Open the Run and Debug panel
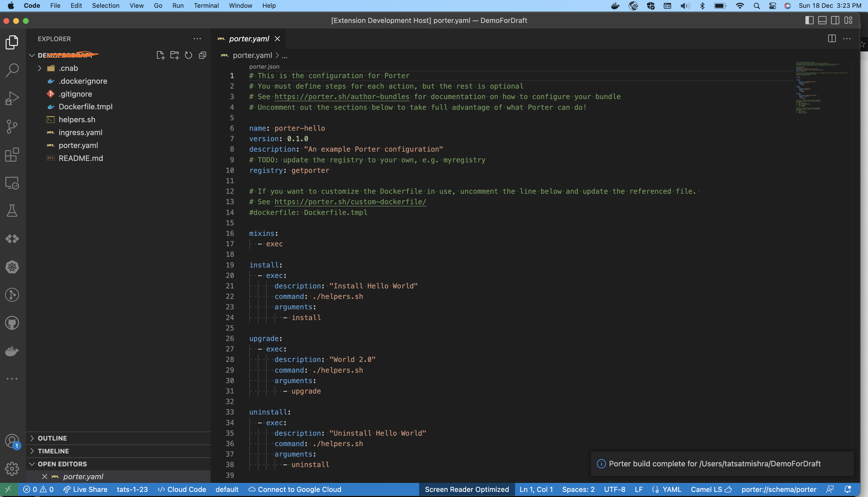This screenshot has height=497, width=868. coord(12,98)
